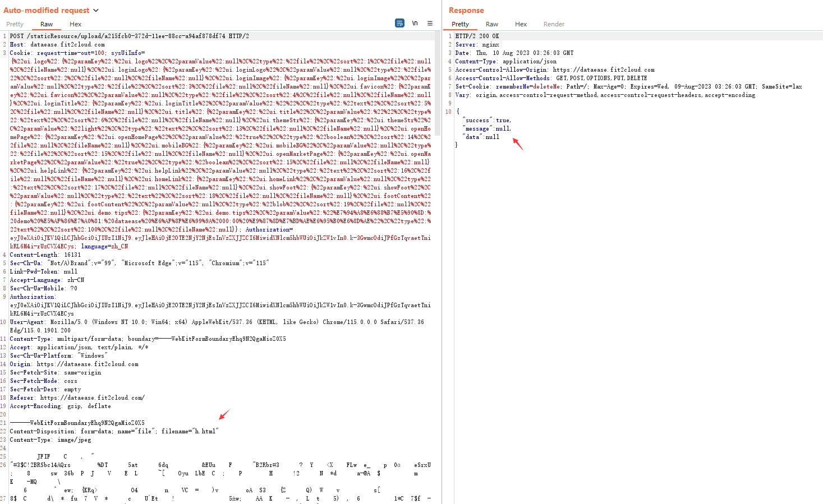Click the Server: nginx response header

click(477, 44)
